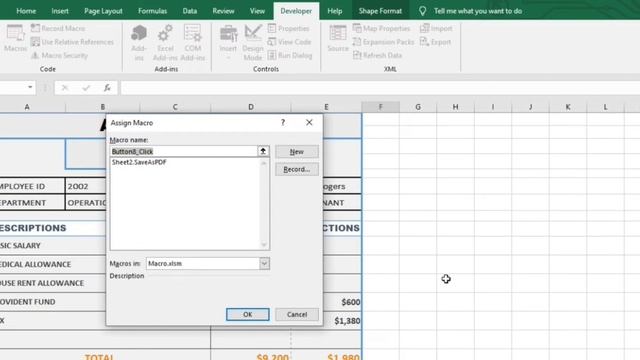640x360 pixels.
Task: Open control Properties
Action: (x=288, y=28)
